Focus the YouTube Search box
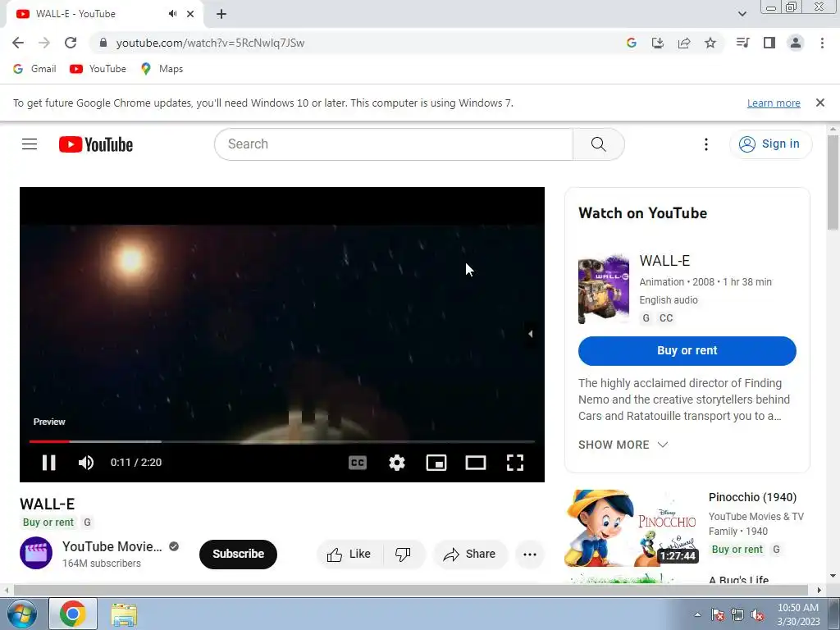 coord(394,144)
